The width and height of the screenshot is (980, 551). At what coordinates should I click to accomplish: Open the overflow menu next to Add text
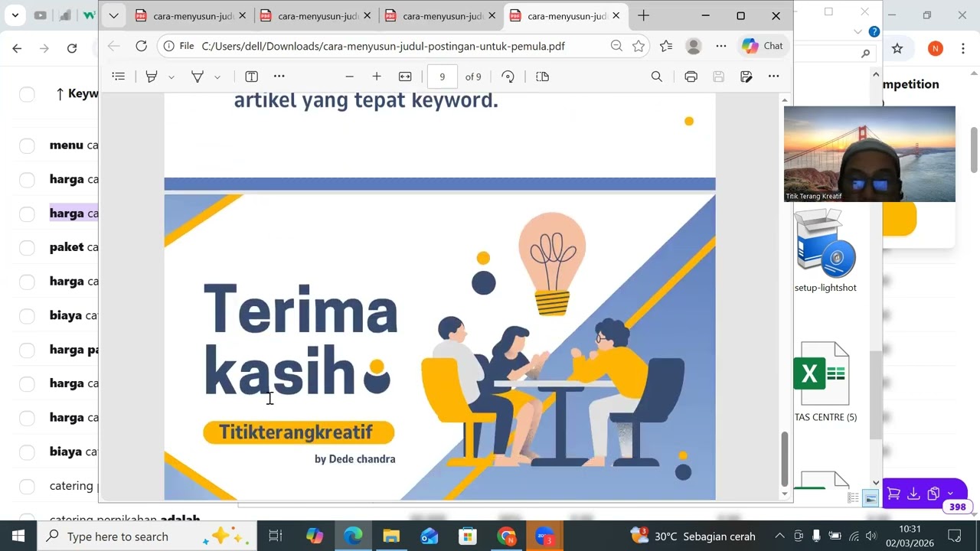(x=279, y=77)
